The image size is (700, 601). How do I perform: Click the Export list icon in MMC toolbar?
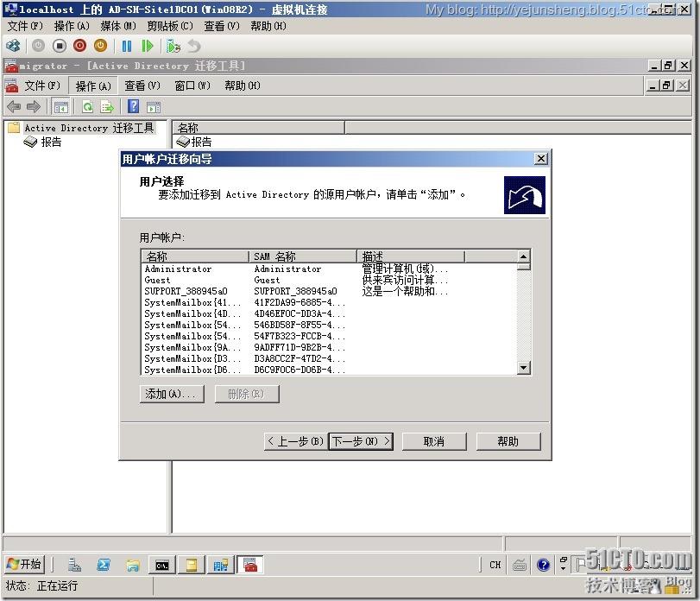pos(107,107)
